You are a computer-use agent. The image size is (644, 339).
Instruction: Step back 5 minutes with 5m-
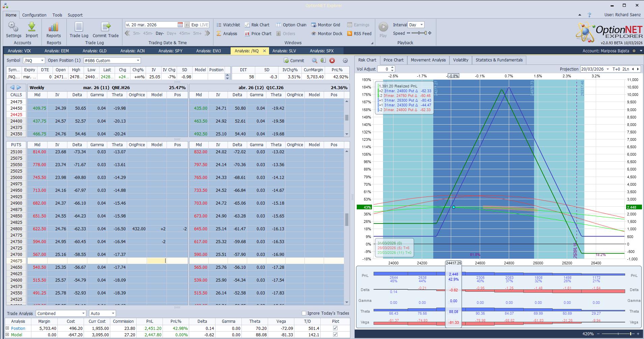click(137, 33)
